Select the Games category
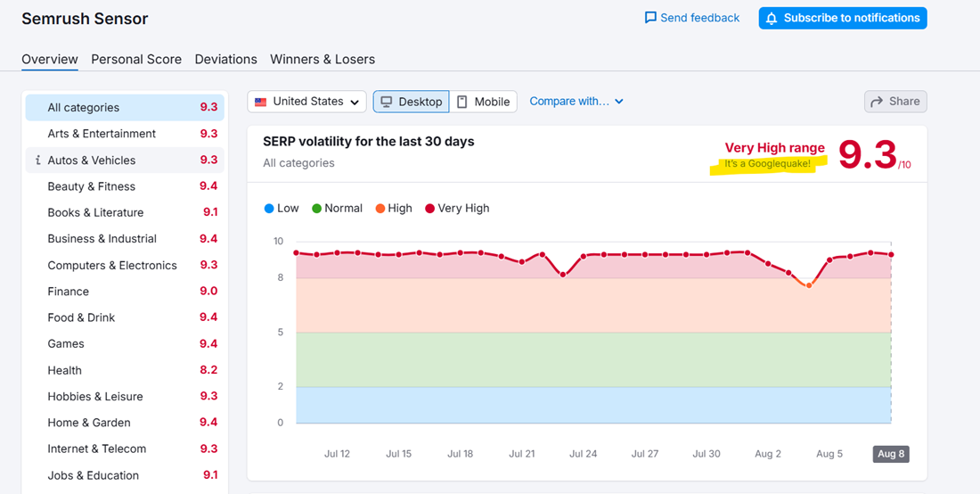This screenshot has width=980, height=494. (x=125, y=344)
